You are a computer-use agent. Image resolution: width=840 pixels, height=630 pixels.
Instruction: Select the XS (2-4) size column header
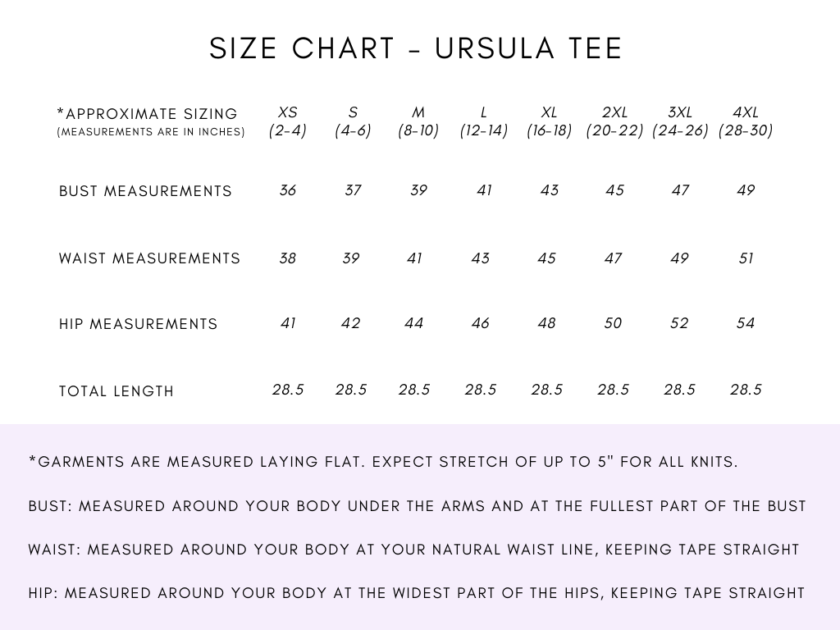click(288, 121)
